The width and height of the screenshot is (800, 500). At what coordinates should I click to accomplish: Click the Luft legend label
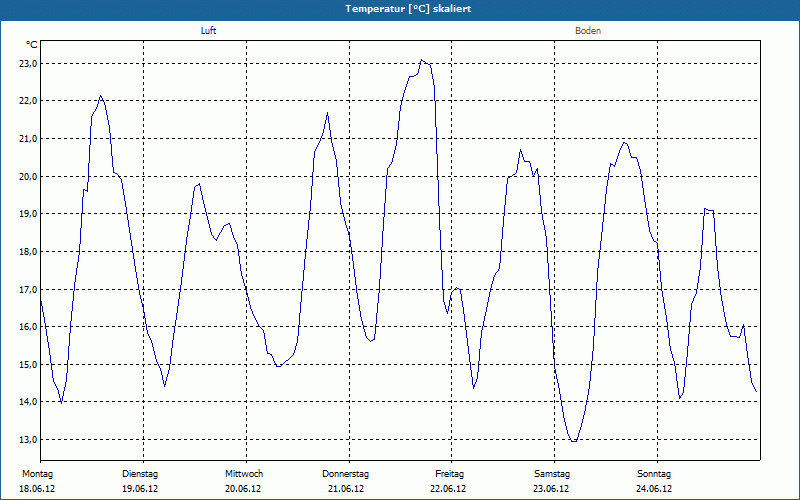coord(208,31)
